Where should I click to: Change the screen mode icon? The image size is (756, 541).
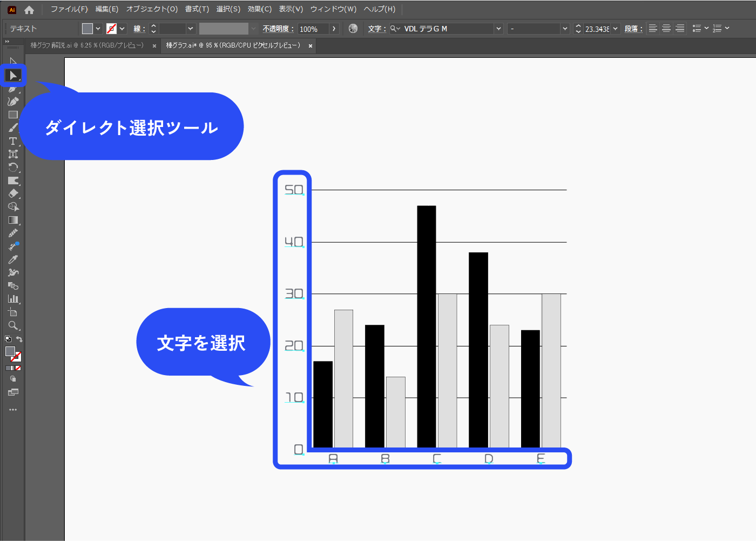[13, 392]
